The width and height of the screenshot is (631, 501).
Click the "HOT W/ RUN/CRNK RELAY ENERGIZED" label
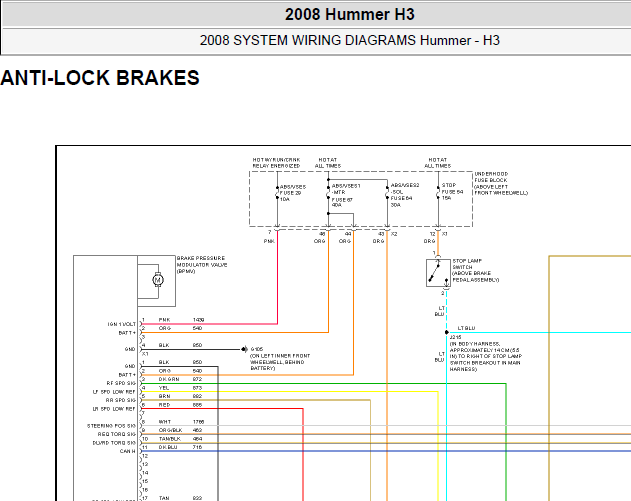click(x=276, y=163)
